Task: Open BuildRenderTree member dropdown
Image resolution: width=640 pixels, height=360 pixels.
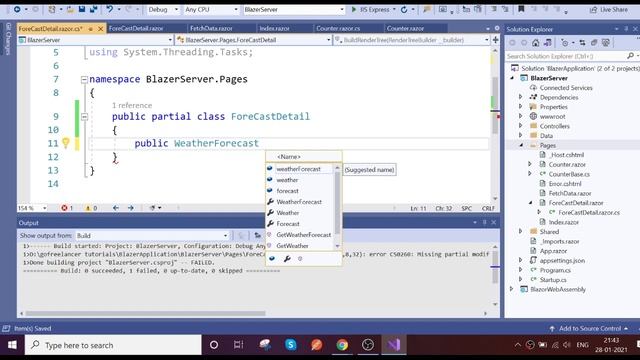Action: [411, 40]
